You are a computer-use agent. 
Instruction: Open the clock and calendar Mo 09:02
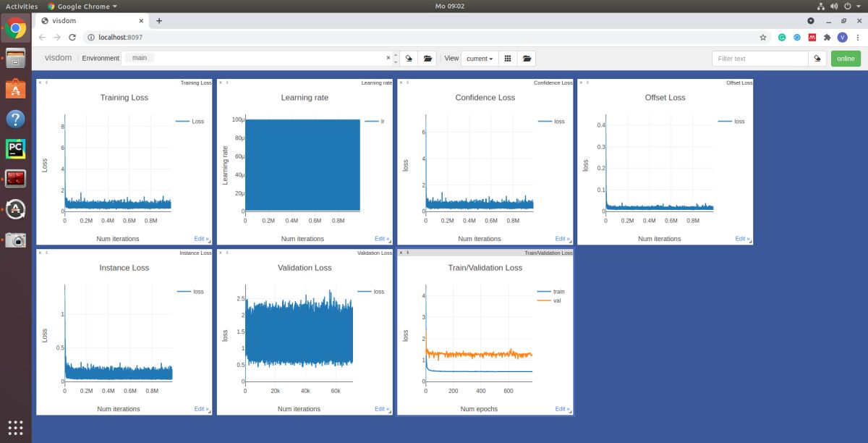pos(450,6)
